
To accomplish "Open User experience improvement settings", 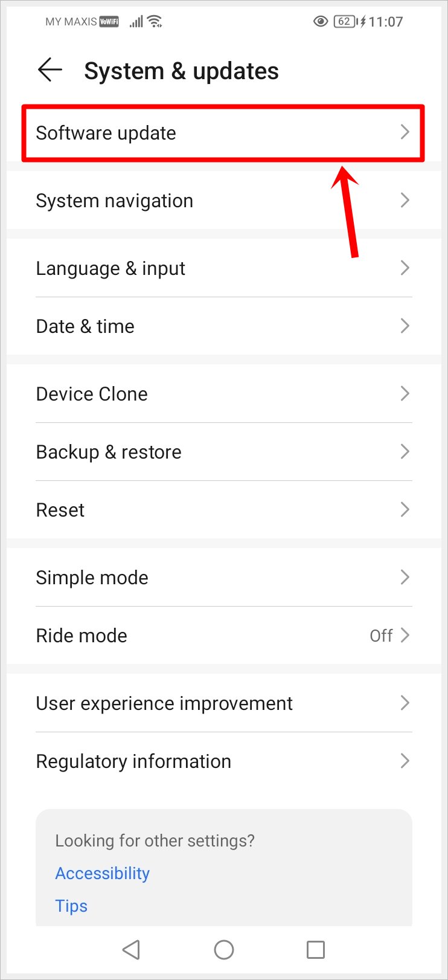I will (x=223, y=703).
